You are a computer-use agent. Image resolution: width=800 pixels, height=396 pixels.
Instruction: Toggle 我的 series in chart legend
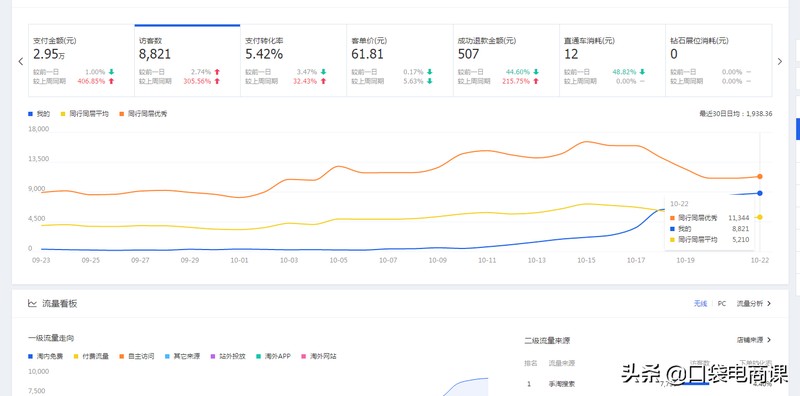(x=39, y=114)
